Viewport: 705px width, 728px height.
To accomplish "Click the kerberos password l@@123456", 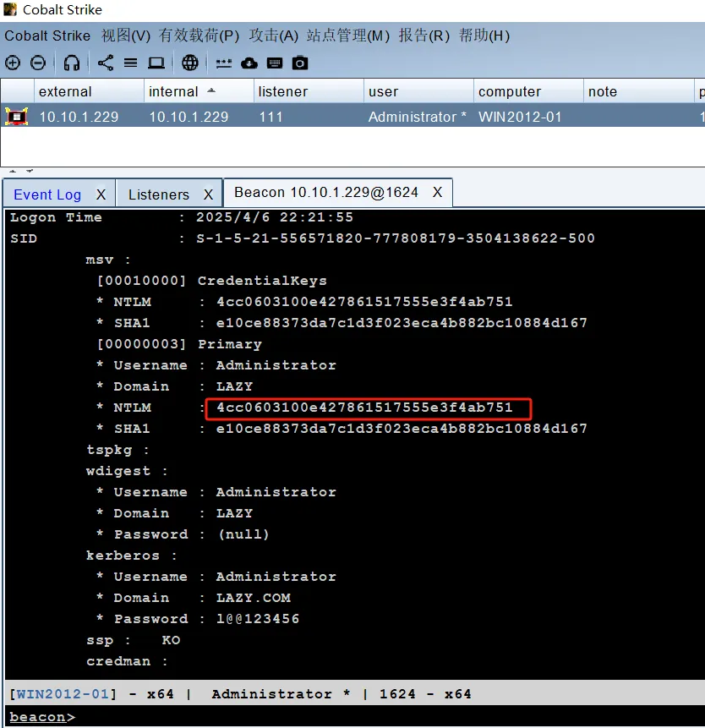I will (258, 619).
